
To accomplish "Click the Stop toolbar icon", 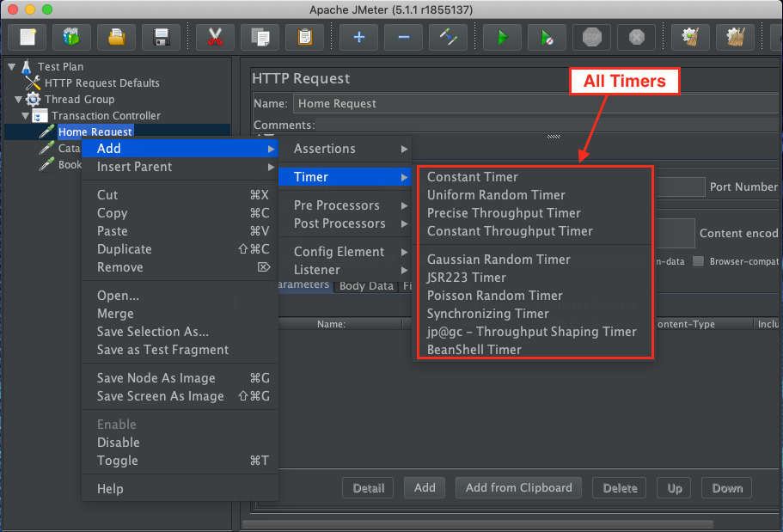I will (591, 38).
